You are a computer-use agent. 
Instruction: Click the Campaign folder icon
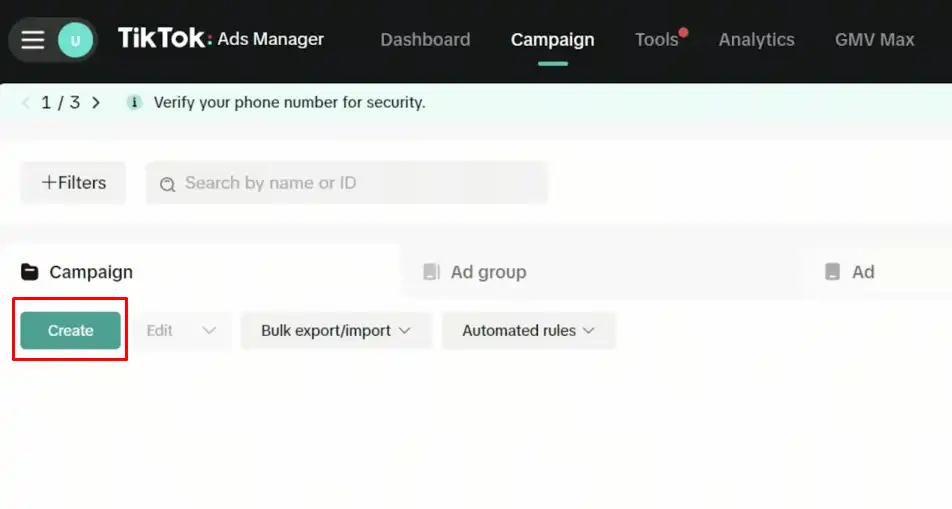point(30,272)
